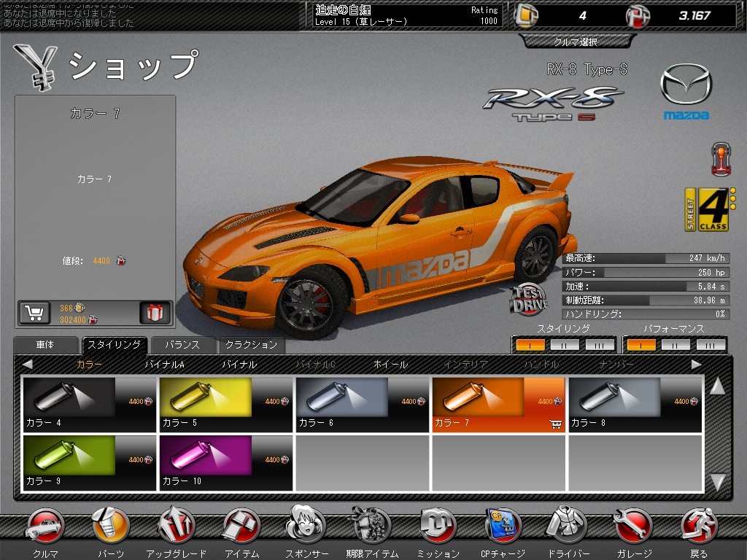Click the yen shop icon

coord(35,66)
